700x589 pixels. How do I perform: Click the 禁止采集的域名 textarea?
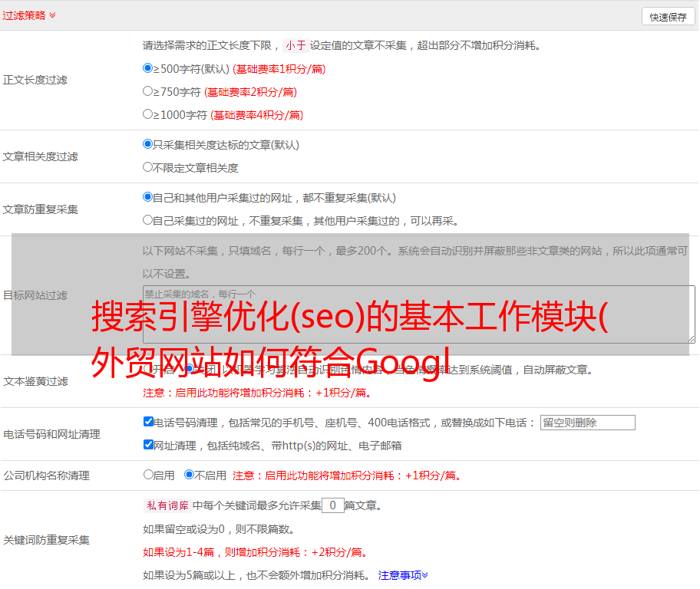pos(419,314)
